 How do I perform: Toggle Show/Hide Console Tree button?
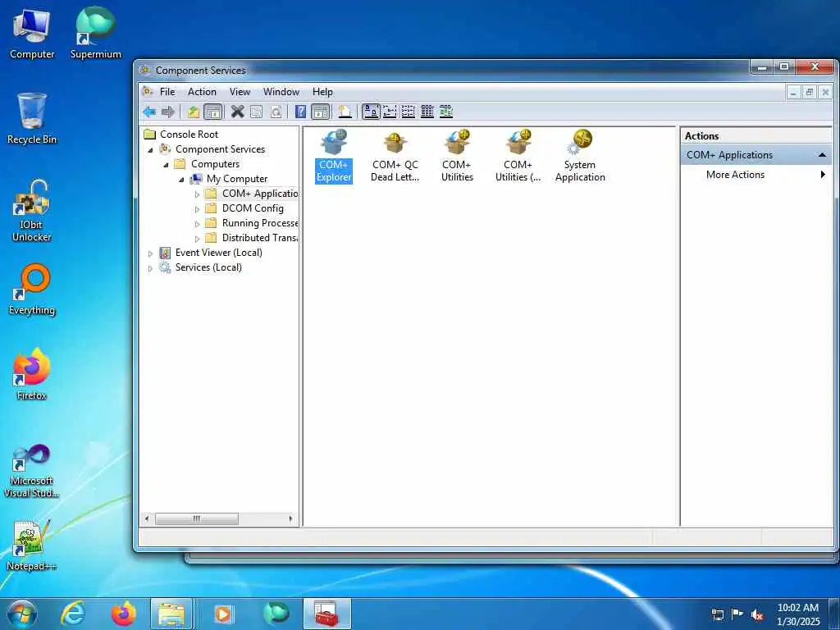point(213,112)
